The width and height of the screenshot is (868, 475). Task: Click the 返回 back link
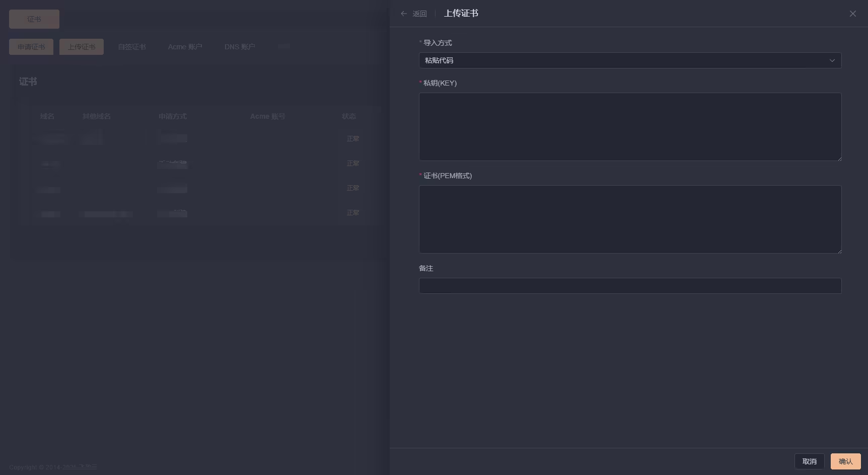pos(419,14)
